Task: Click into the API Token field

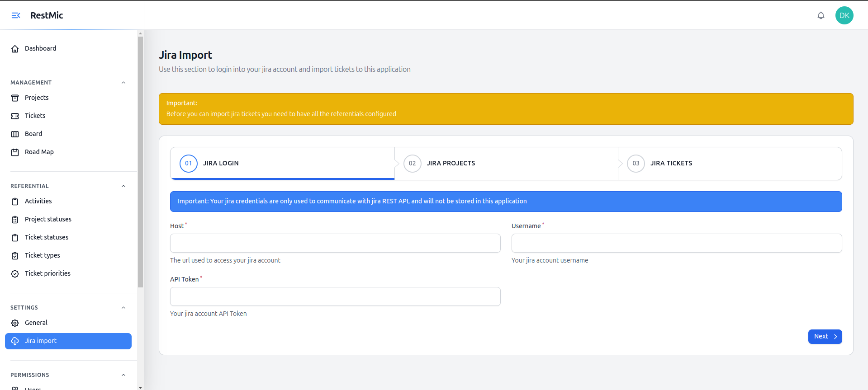Action: 335,296
